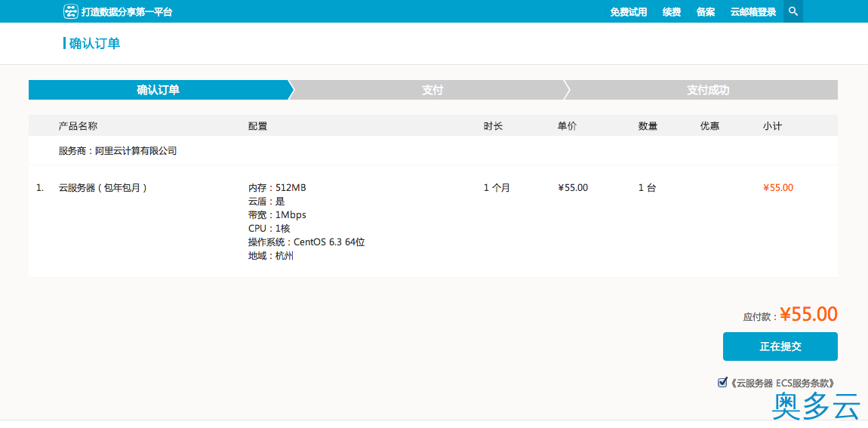
Task: Click the 配置 column header
Action: click(x=258, y=126)
